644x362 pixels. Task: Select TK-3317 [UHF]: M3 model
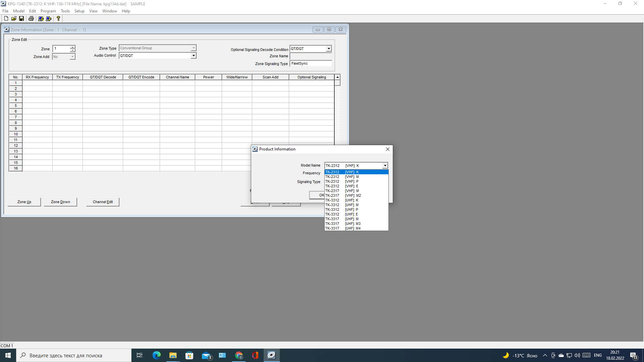pyautogui.click(x=356, y=224)
